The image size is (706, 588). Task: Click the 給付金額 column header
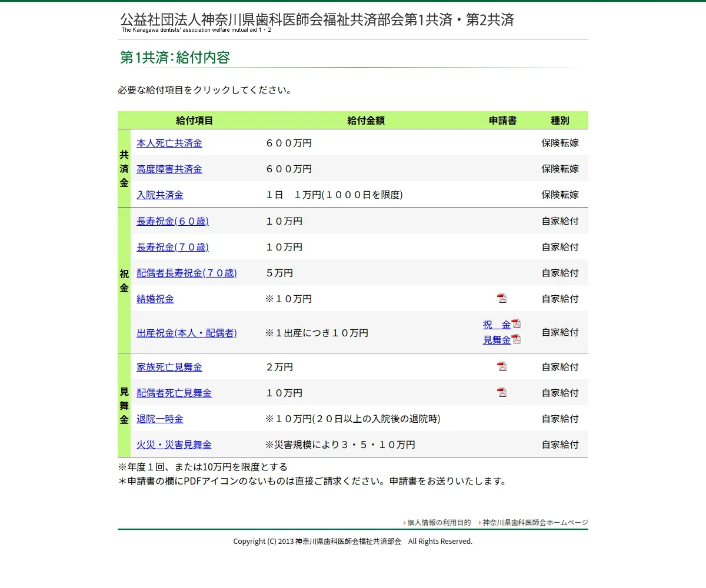tap(366, 121)
